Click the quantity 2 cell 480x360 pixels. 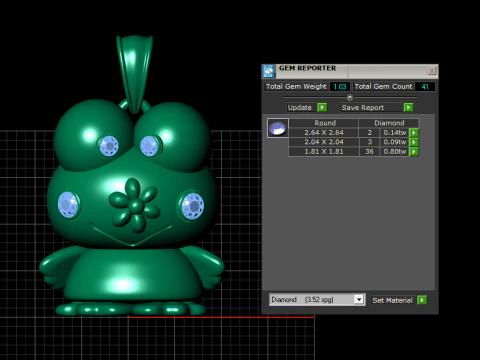369,133
